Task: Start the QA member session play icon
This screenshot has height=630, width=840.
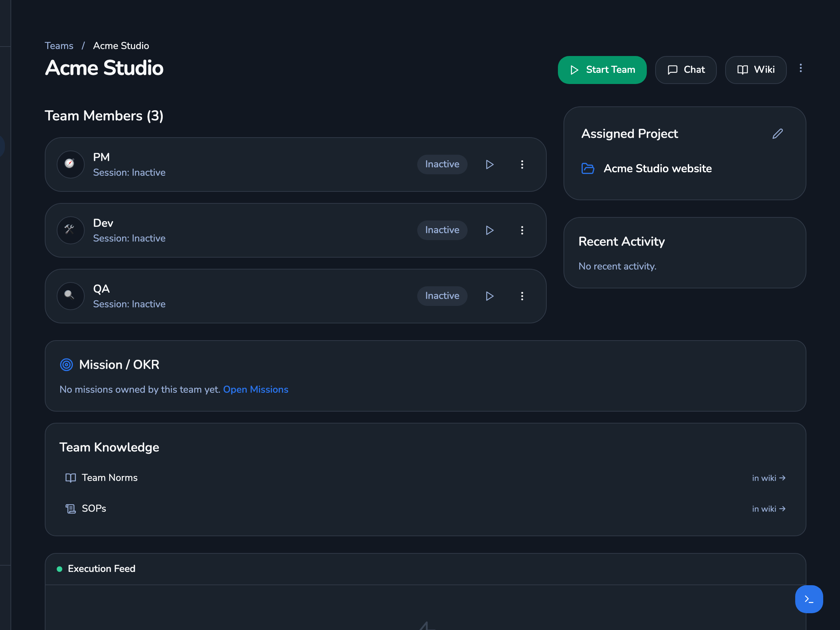Action: [490, 296]
